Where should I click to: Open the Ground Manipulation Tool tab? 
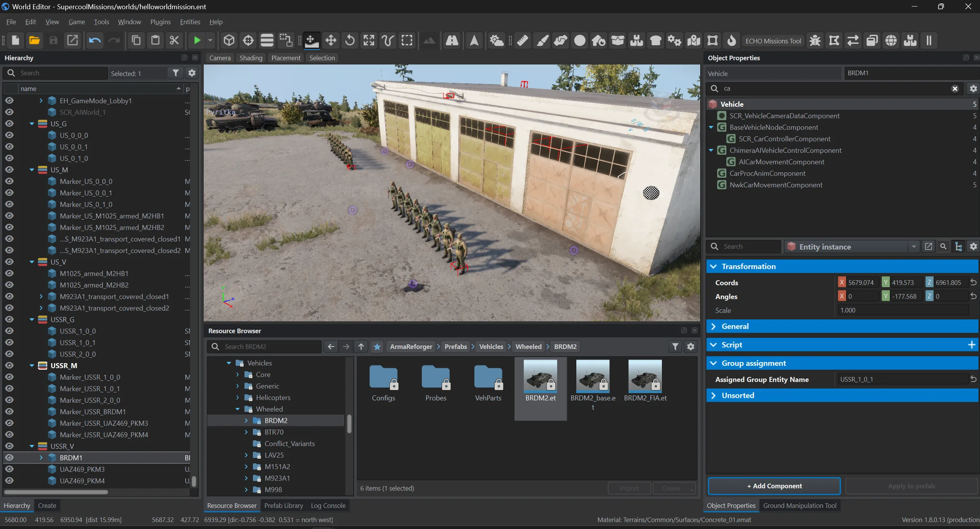(800, 506)
